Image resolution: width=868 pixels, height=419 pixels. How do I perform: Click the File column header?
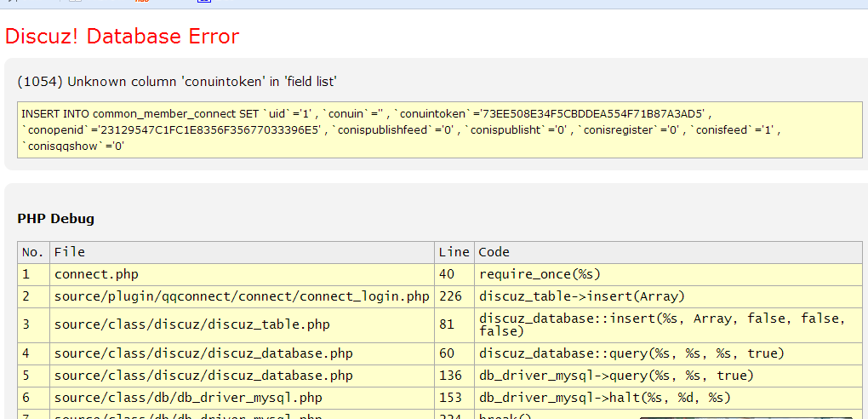[70, 252]
